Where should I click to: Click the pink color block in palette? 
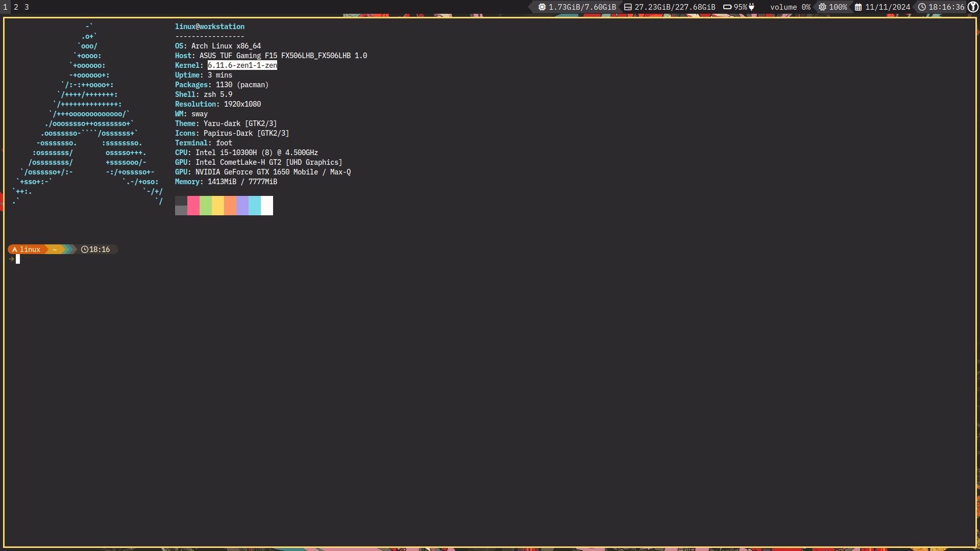(193, 206)
